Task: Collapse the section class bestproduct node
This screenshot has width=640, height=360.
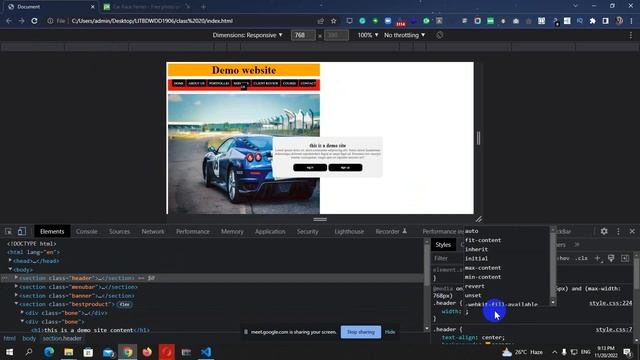Action: click(x=16, y=304)
